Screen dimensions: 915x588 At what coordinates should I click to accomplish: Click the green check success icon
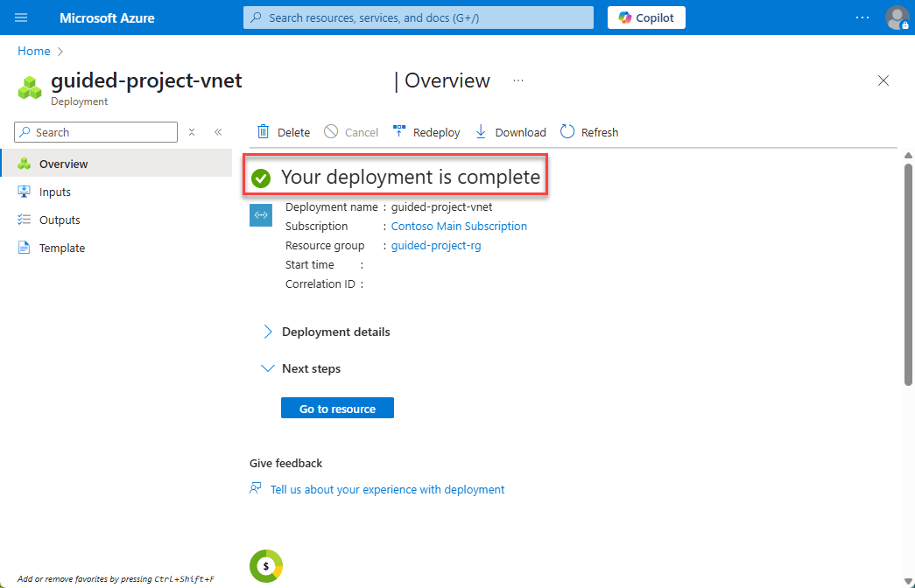(261, 178)
